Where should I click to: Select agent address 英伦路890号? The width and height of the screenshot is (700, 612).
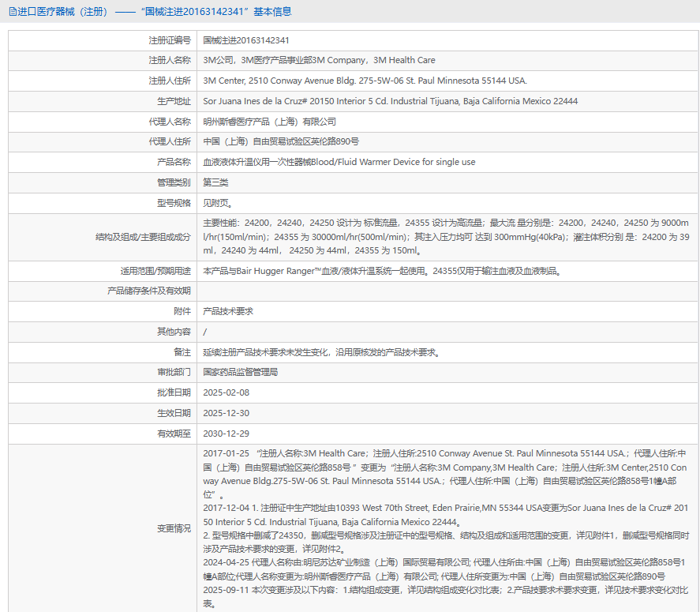[x=281, y=141]
